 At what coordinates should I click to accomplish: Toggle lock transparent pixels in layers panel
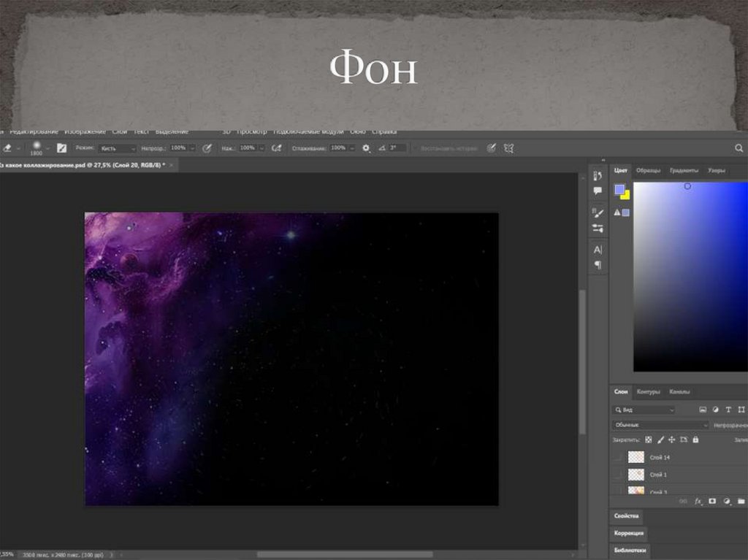(648, 440)
